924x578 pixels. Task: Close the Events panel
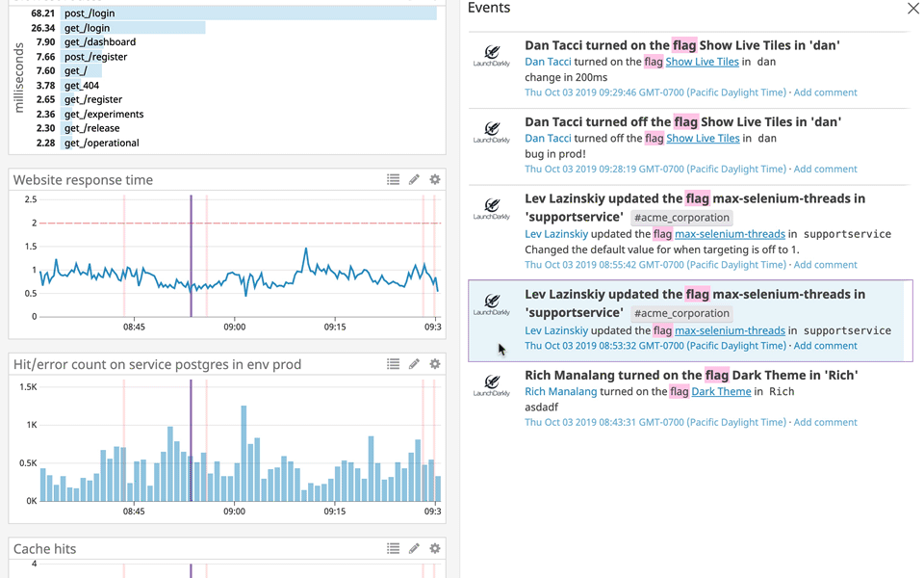912,9
